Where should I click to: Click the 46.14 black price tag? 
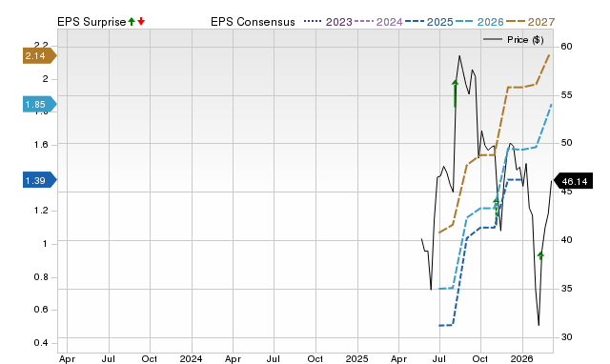tap(573, 181)
